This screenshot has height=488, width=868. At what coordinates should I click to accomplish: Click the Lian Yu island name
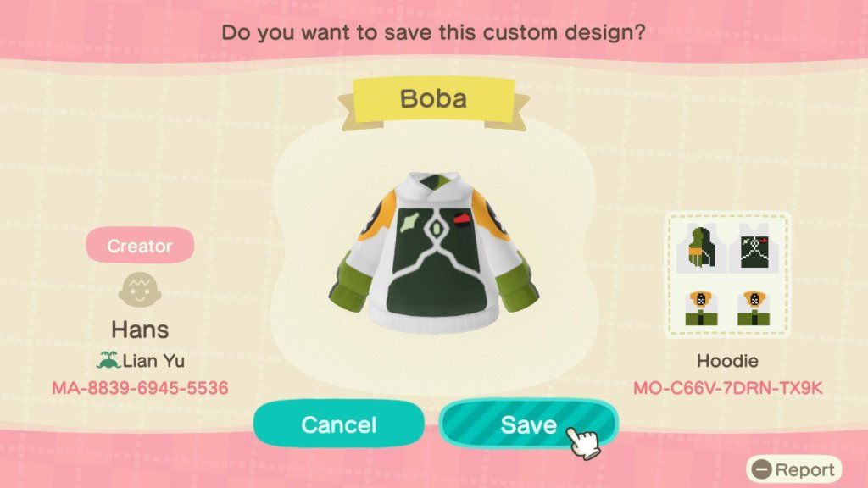click(x=153, y=361)
